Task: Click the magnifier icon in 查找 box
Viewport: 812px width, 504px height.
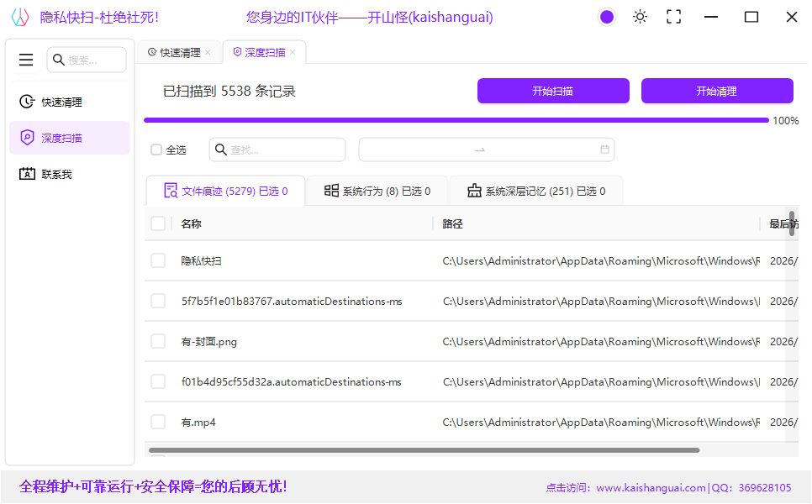Action: coord(220,150)
